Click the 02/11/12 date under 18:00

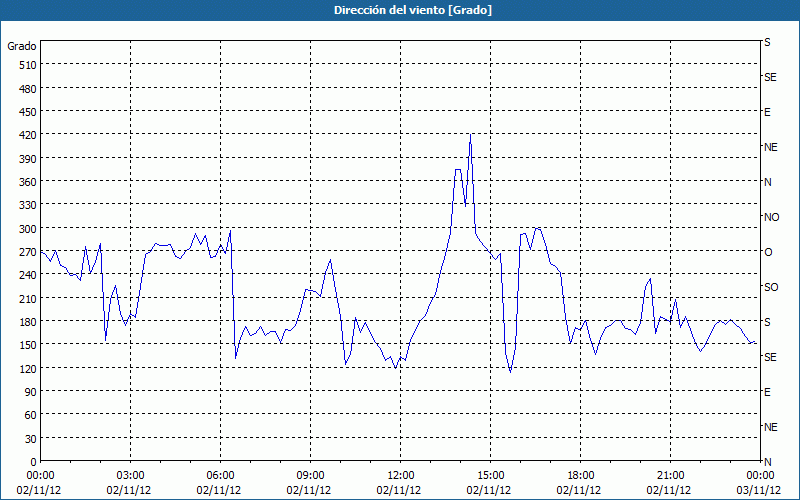579,490
